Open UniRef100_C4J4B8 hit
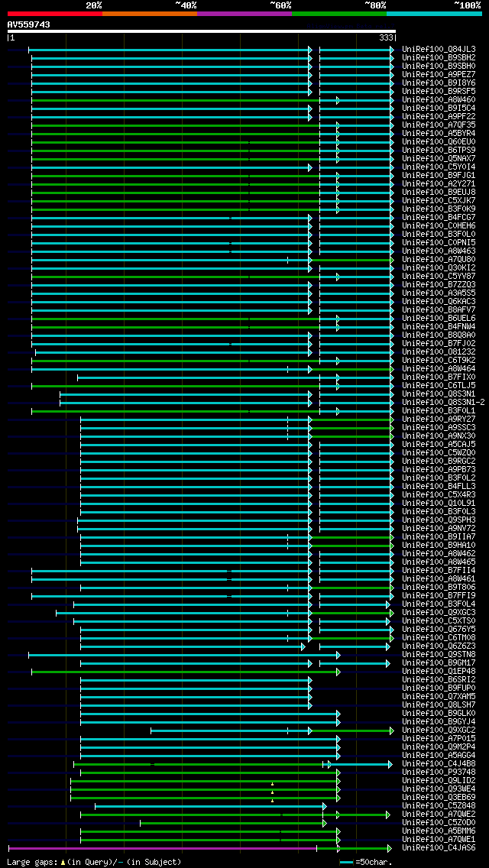The height and width of the screenshot is (868, 489). [439, 764]
